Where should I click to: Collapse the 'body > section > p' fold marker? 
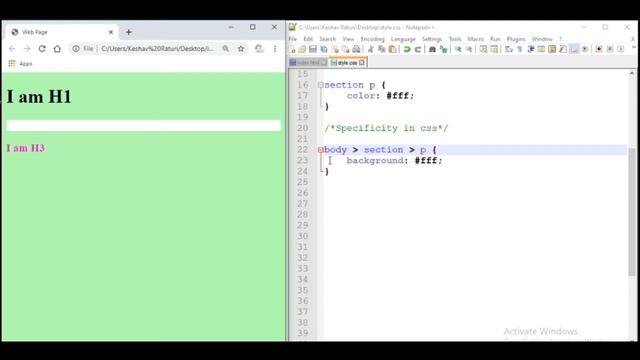click(320, 150)
